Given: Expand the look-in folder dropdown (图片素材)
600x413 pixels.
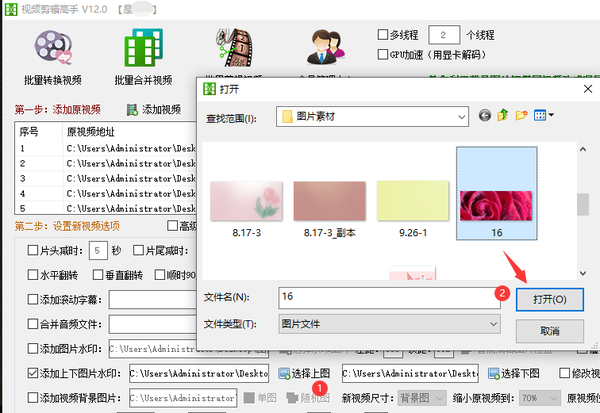Looking at the screenshot, I should pyautogui.click(x=461, y=118).
